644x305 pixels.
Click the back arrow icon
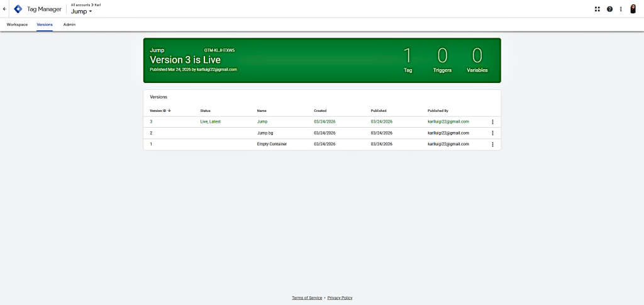pyautogui.click(x=5, y=9)
